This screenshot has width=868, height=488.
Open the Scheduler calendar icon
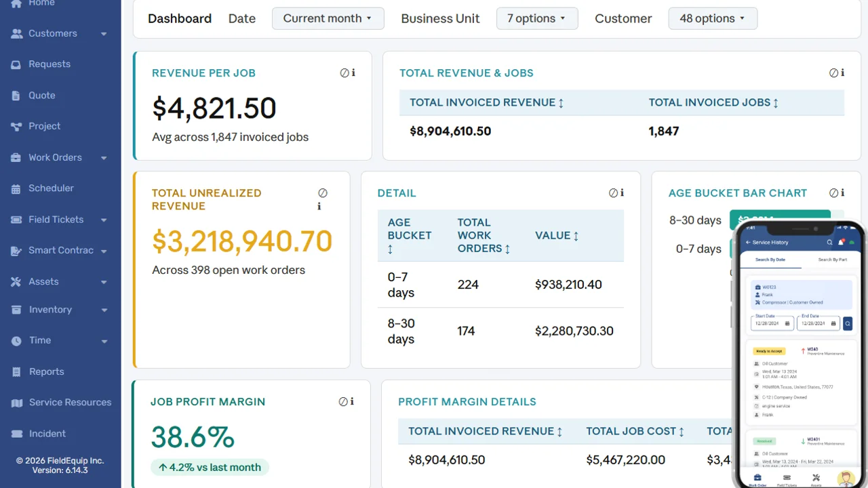tap(16, 188)
